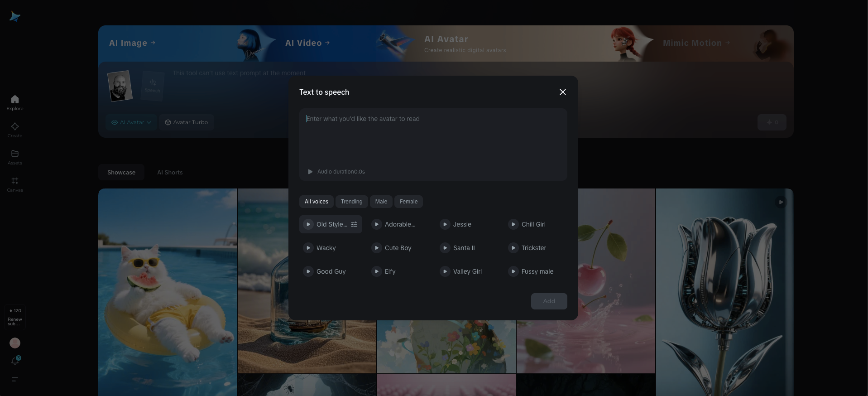Open the Explore home page
Image resolution: width=868 pixels, height=396 pixels.
coord(15,102)
